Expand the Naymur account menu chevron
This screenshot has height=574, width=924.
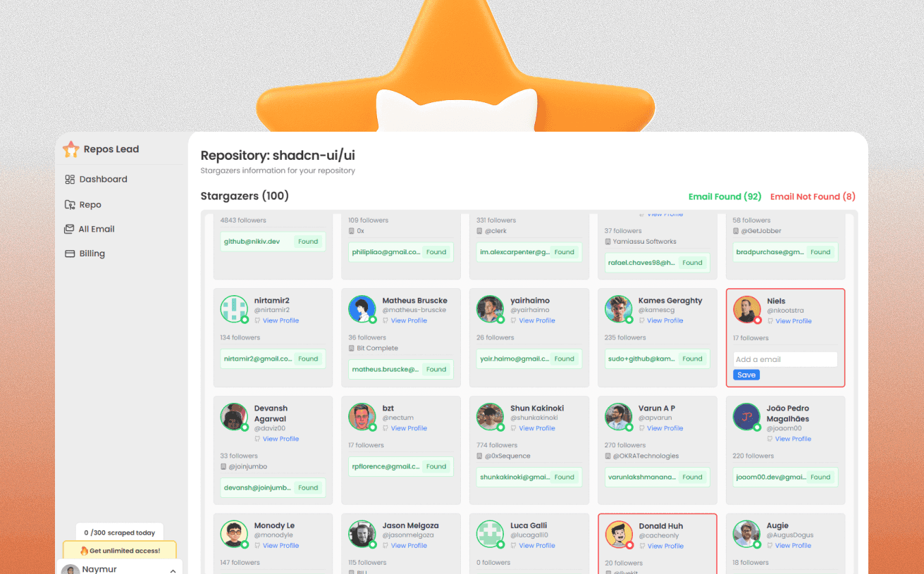173,570
